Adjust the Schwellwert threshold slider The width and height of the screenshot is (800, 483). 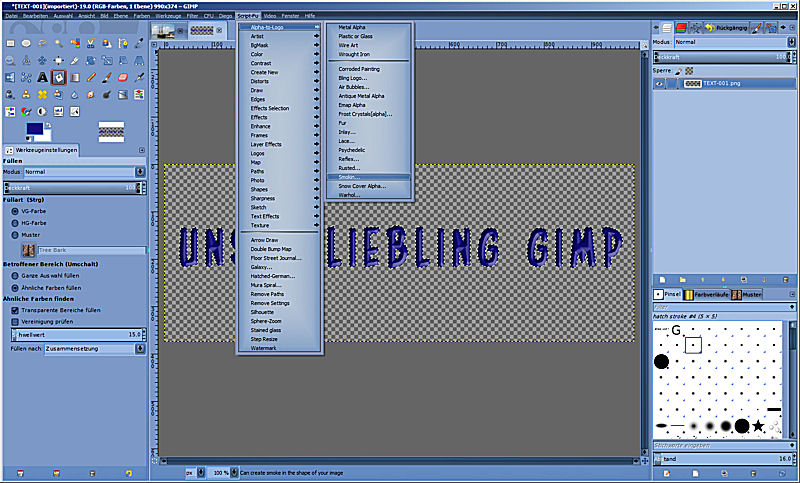pos(77,335)
